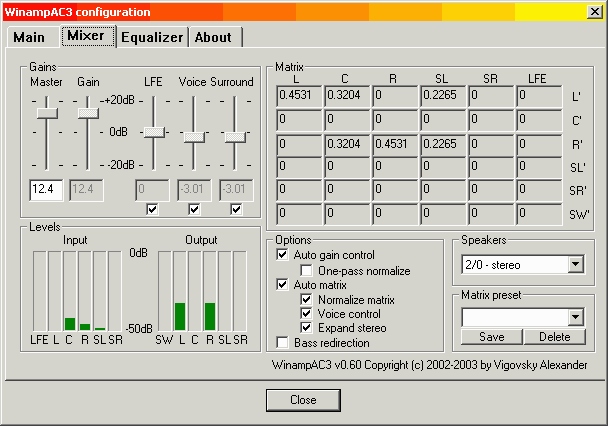
Task: Click matrix cell LFE to SW' showing 0
Action: [x=539, y=214]
